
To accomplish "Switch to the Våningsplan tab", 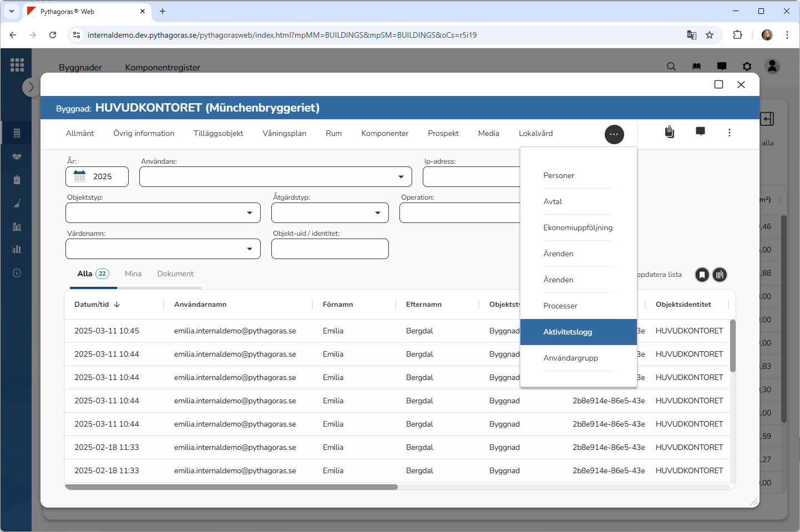I will click(284, 133).
